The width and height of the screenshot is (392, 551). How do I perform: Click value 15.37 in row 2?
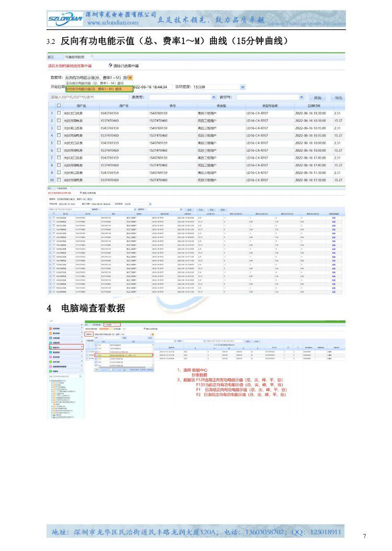tap(338, 121)
